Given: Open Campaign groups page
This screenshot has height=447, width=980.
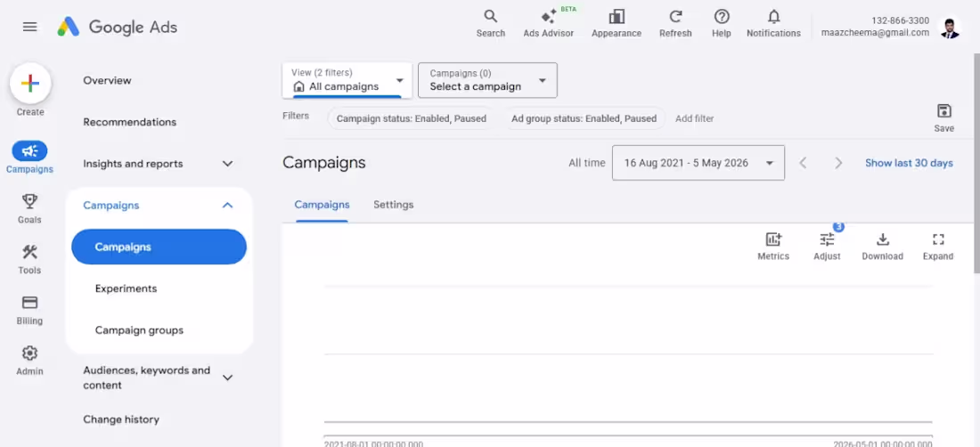Looking at the screenshot, I should pos(139,330).
